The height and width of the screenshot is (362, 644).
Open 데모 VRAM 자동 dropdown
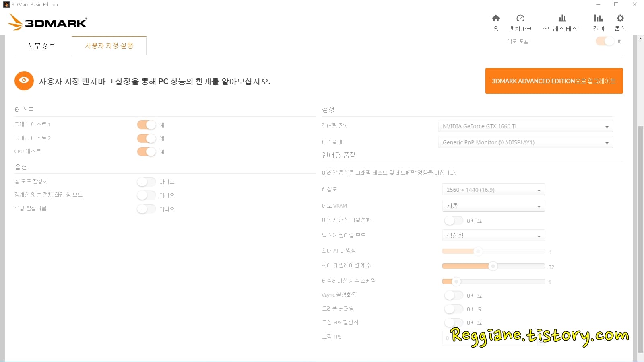pos(493,206)
